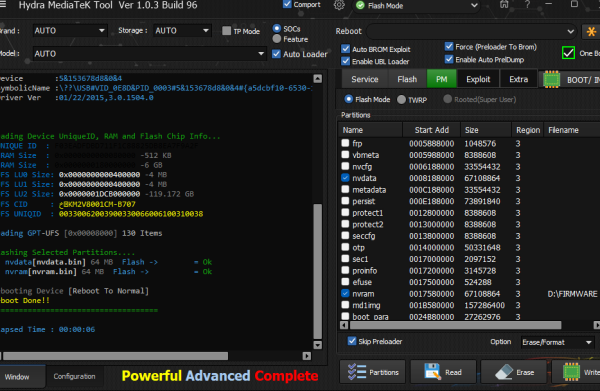Open settings gear icon in title bar
The height and width of the screenshot is (391, 600).
339,5
